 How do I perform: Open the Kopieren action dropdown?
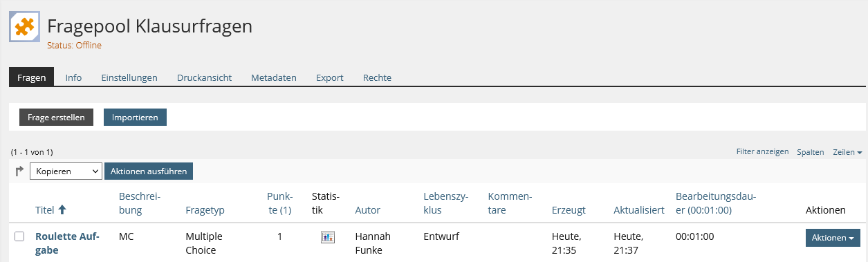click(66, 171)
